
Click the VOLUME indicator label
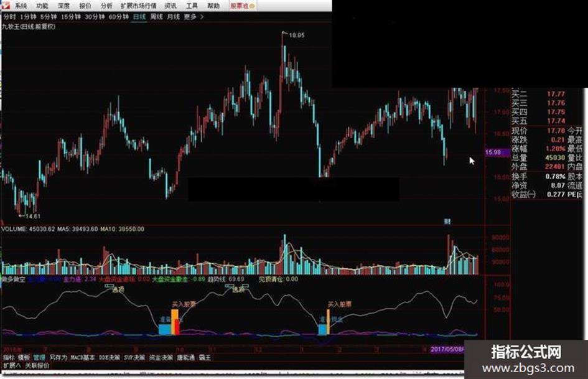point(14,229)
